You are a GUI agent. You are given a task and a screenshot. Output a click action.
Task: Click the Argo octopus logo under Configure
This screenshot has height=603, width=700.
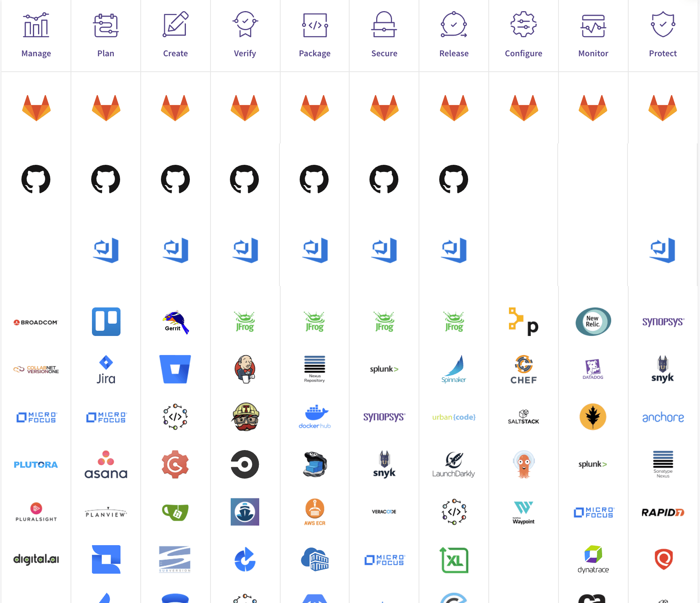[x=524, y=464]
